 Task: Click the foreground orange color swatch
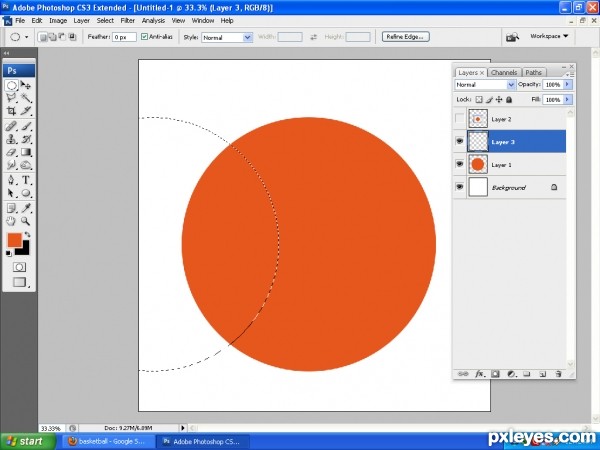point(14,240)
